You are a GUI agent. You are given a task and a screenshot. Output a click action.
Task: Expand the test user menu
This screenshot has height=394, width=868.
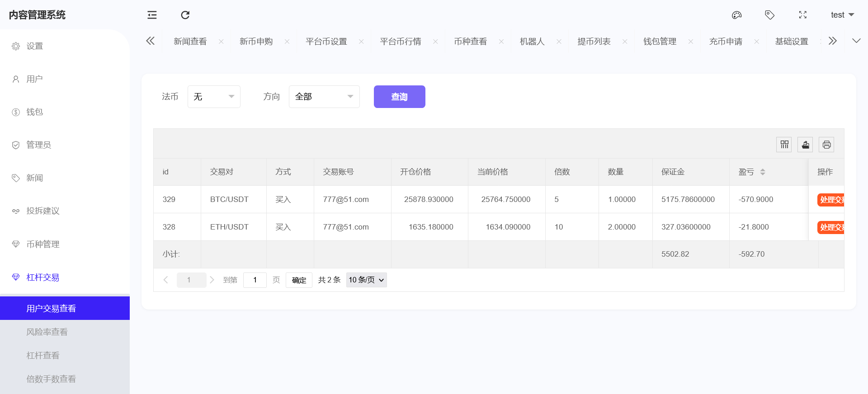point(842,15)
